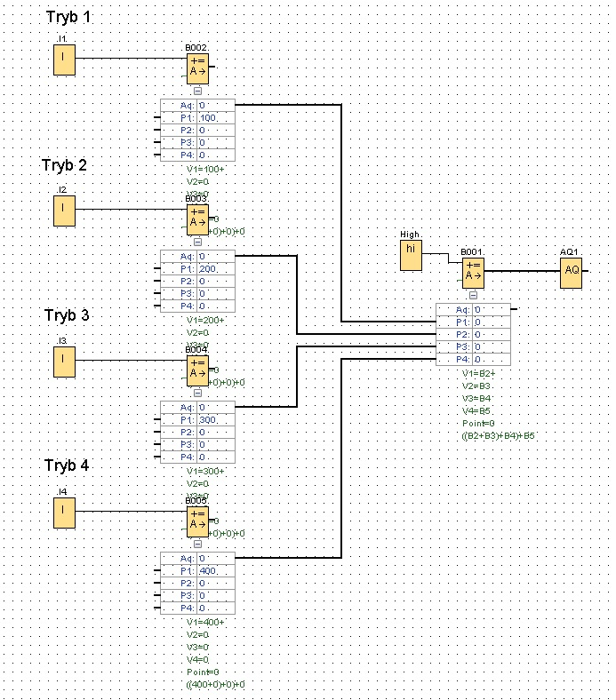Click P4 value in B005 table
This screenshot has height=700, width=616.
coord(216,608)
